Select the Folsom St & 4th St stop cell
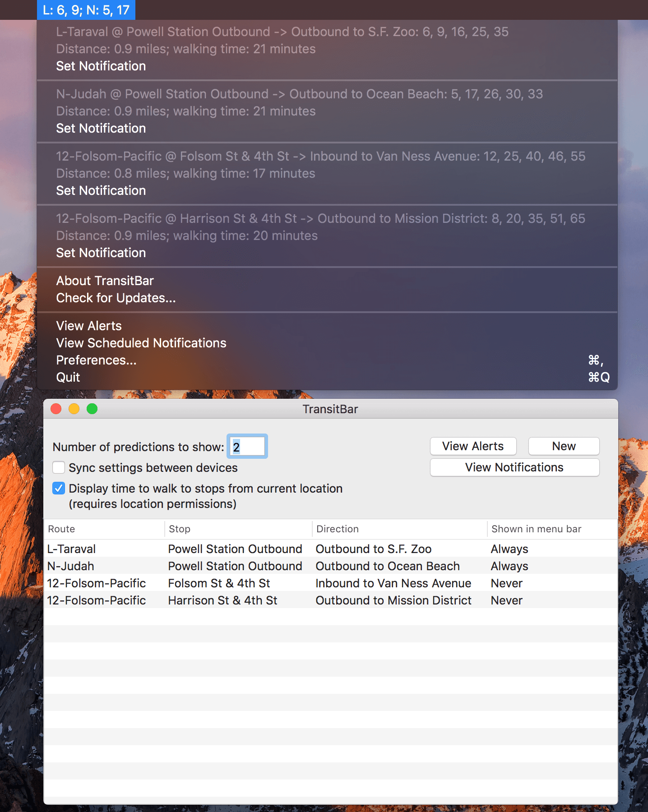Viewport: 648px width, 812px height. (219, 583)
